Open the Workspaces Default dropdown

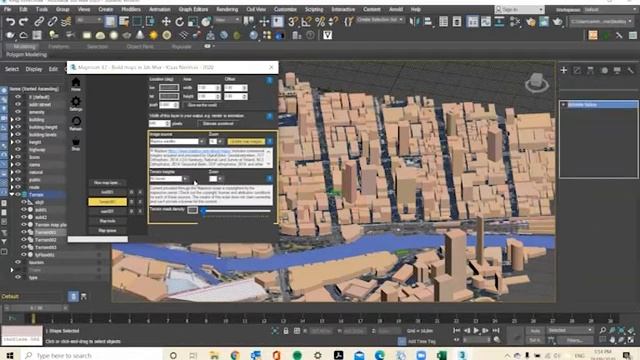coord(609,9)
